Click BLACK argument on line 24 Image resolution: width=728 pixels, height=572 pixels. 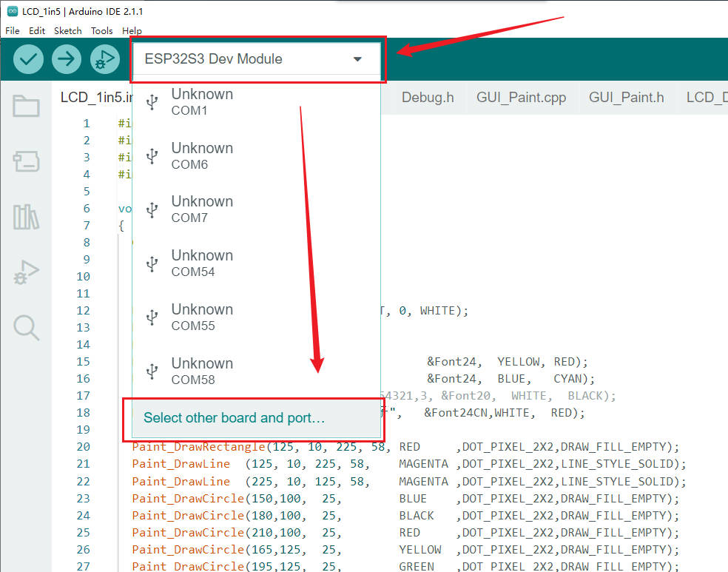pyautogui.click(x=417, y=516)
